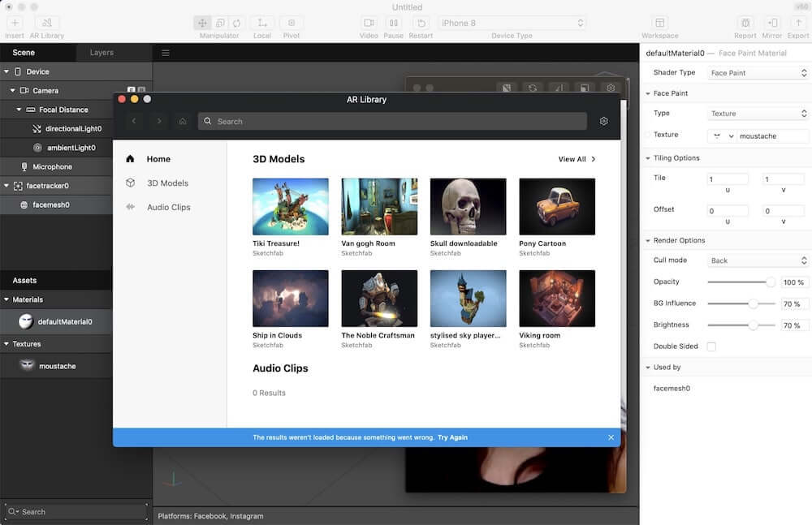Select the Skull downloadable thumbnail
Viewport: 812px width, 525px height.
[x=468, y=207]
